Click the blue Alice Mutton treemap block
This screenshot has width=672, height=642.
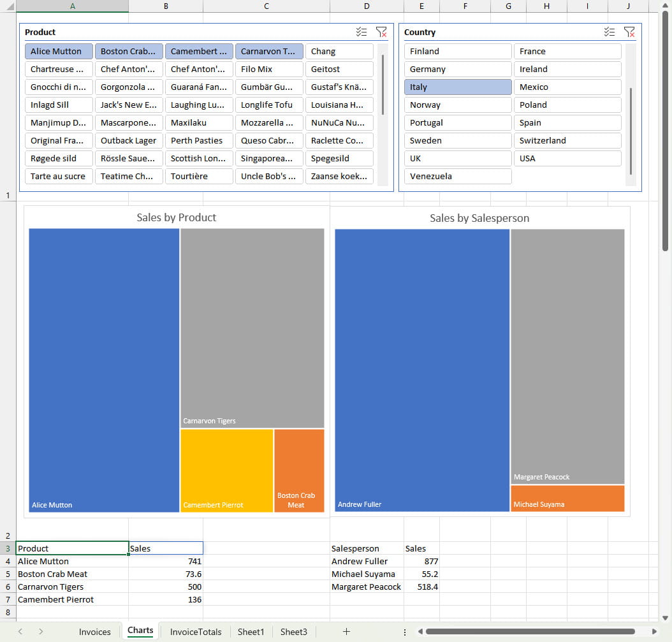click(x=104, y=370)
